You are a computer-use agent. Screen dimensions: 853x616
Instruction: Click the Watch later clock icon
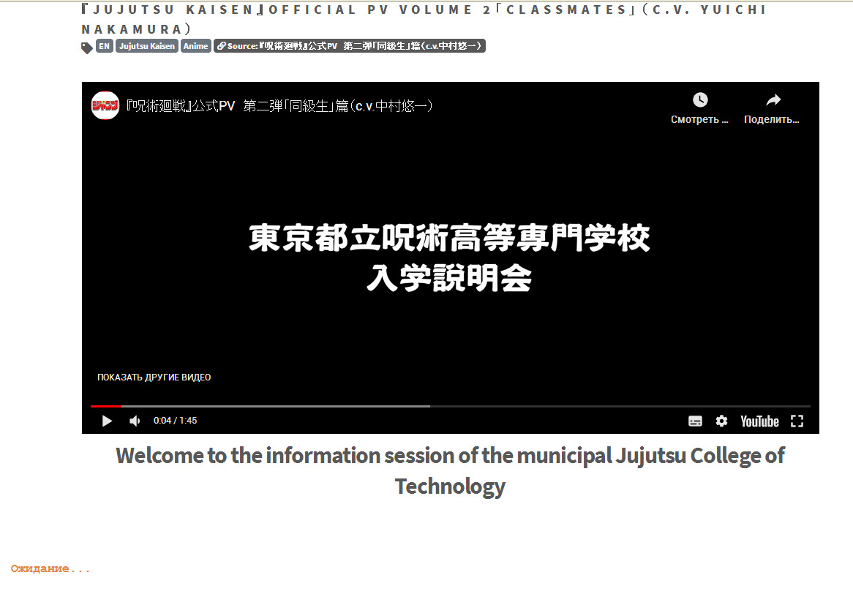coord(700,100)
